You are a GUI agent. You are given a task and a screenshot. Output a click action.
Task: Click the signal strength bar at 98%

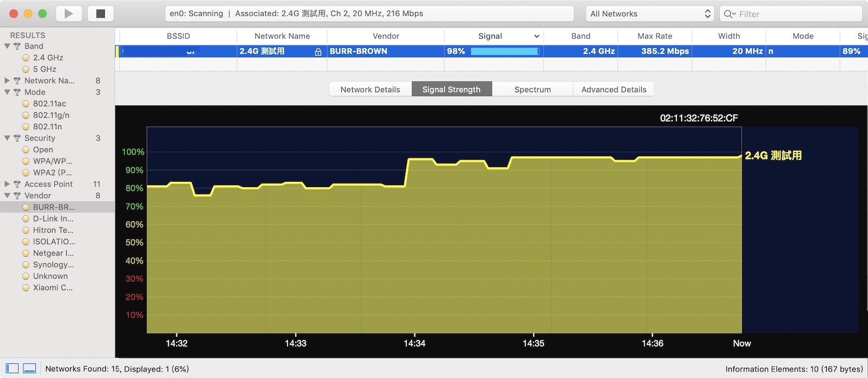click(505, 52)
